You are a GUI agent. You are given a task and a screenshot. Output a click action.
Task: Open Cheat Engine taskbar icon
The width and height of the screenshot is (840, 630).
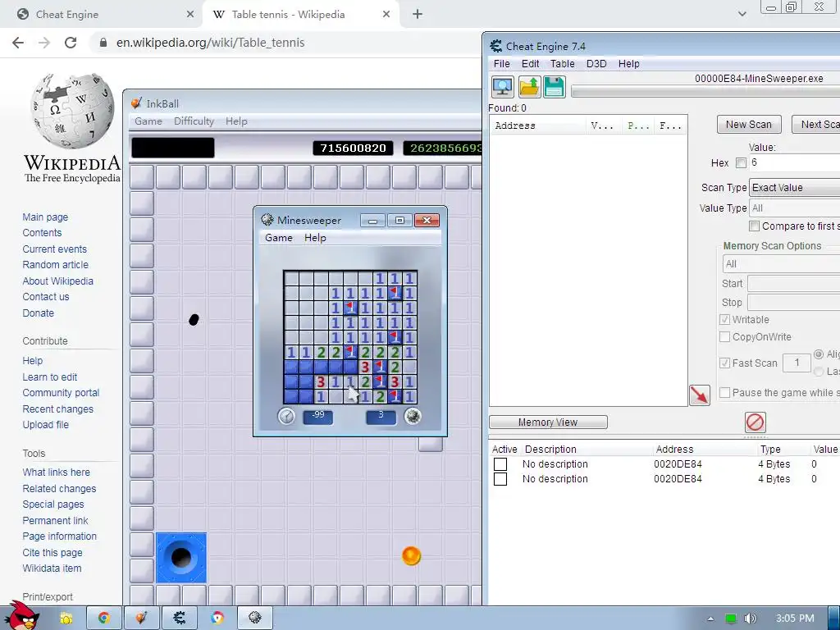(x=180, y=619)
